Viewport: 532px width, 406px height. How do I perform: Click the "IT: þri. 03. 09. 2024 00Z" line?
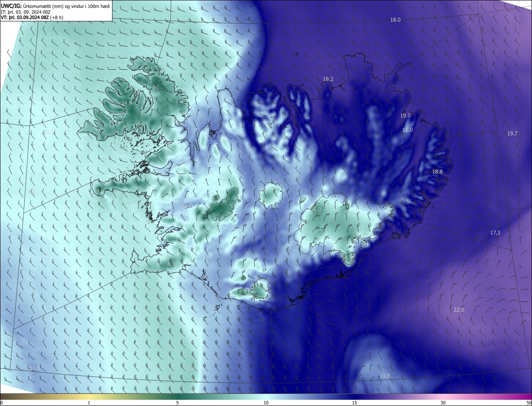pyautogui.click(x=26, y=12)
